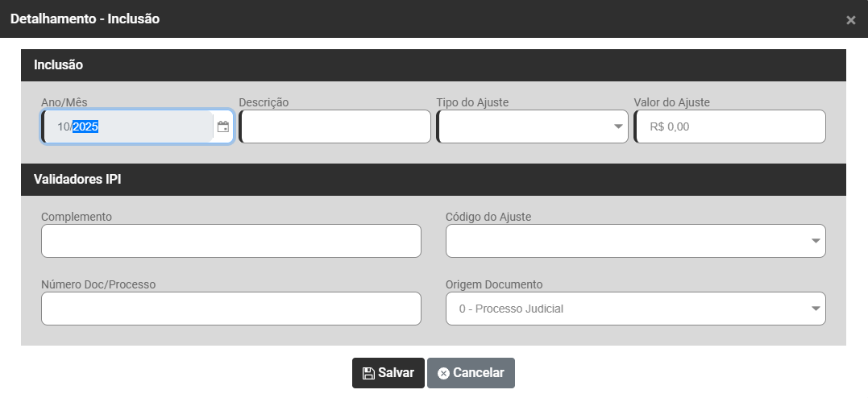868x398 pixels.
Task: Expand the Tipo do Ajuste dropdown arrow
Action: 618,126
